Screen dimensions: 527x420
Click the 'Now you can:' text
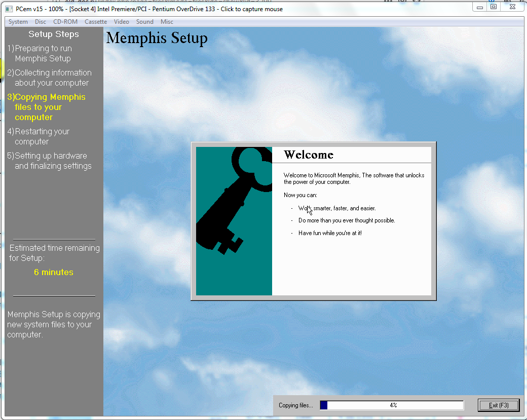pos(300,195)
